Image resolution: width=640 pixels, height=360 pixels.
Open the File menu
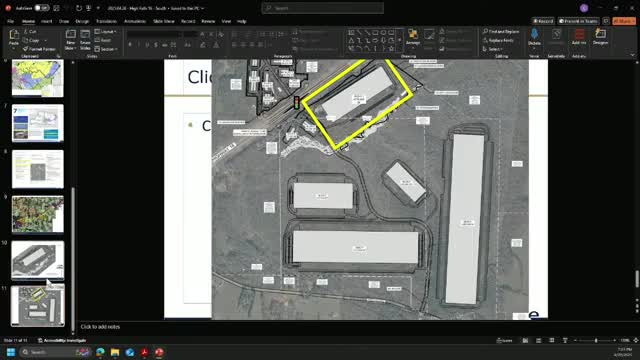tap(11, 21)
